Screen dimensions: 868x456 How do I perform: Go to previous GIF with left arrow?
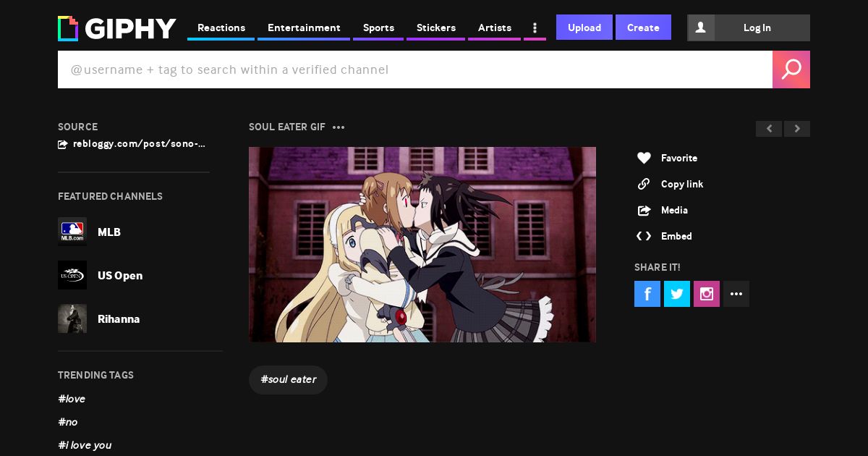coord(769,129)
